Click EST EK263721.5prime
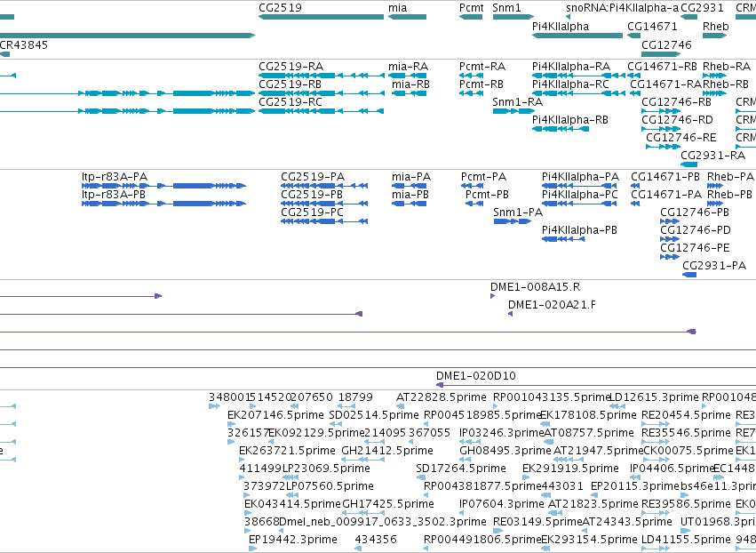The image size is (756, 553). [x=287, y=451]
